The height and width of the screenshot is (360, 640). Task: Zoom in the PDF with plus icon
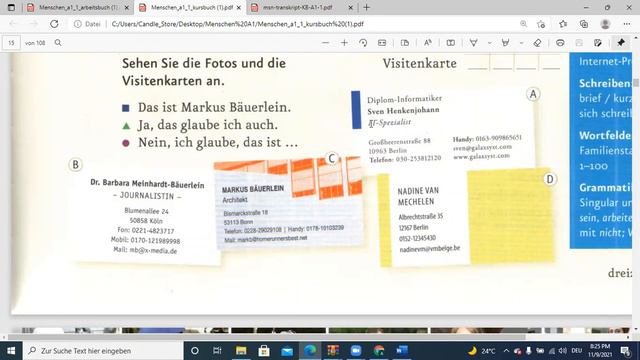click(344, 43)
